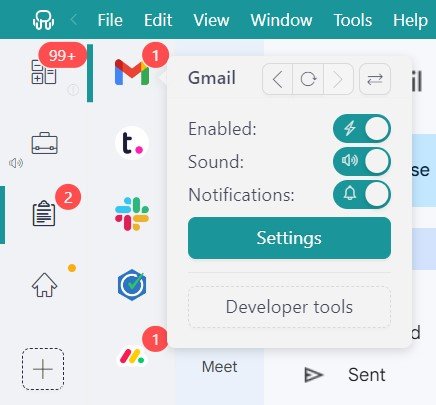The height and width of the screenshot is (405, 436).
Task: Click the Meet label
Action: (220, 367)
